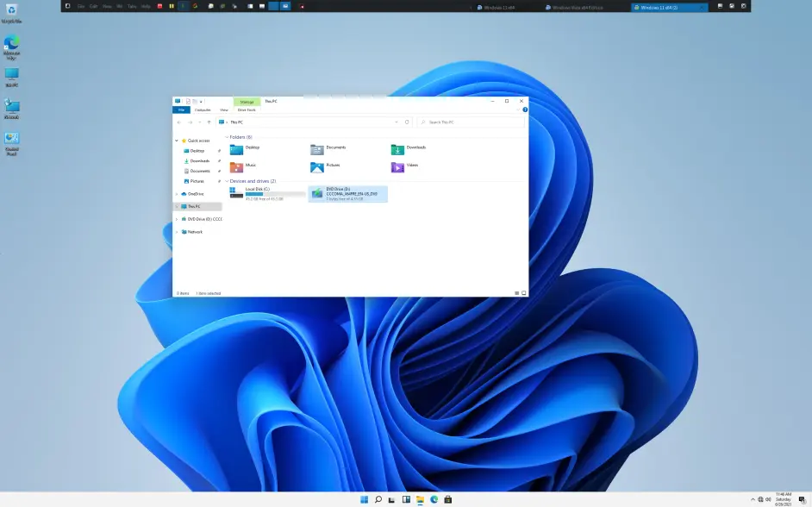Go up one level with the Up arrow
The width and height of the screenshot is (812, 507).
click(209, 122)
